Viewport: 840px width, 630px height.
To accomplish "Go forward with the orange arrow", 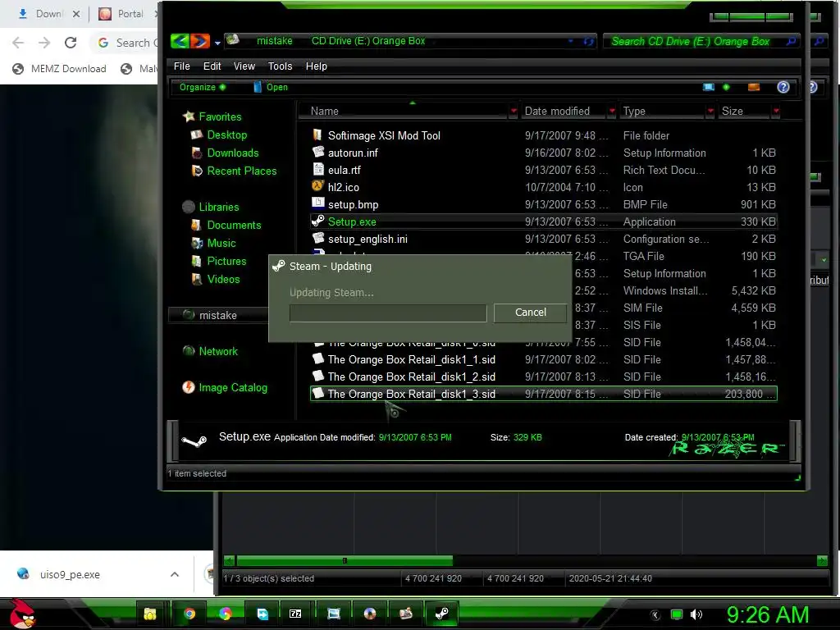I will pyautogui.click(x=200, y=41).
